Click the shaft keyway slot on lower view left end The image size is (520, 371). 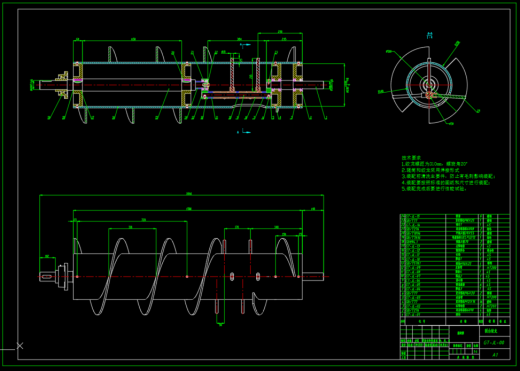[x=47, y=276]
